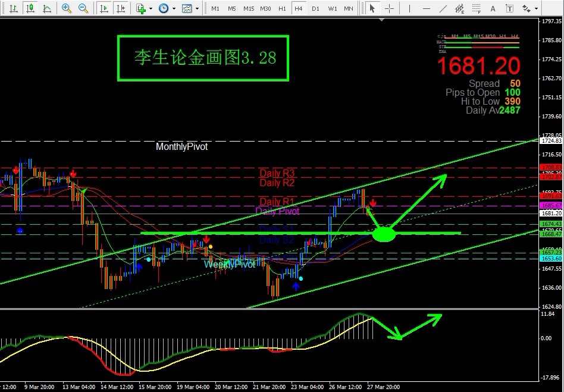Activate the crosshair tool
This screenshot has height=392, width=564.
tap(390, 8)
